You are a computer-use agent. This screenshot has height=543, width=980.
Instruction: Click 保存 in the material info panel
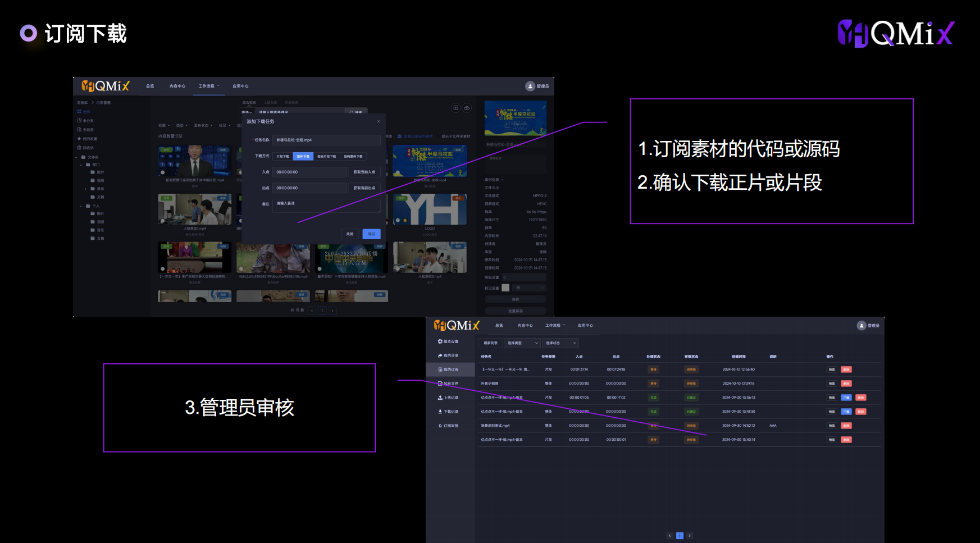pyautogui.click(x=516, y=299)
